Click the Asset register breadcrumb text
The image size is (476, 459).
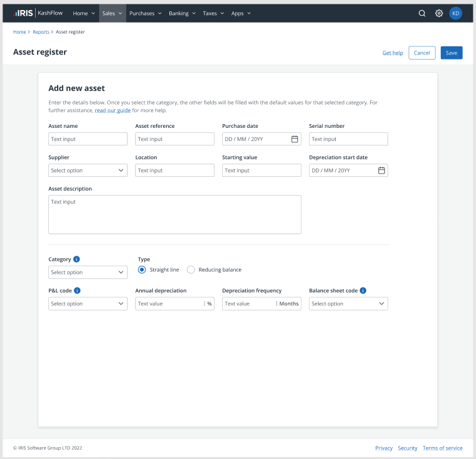[70, 32]
